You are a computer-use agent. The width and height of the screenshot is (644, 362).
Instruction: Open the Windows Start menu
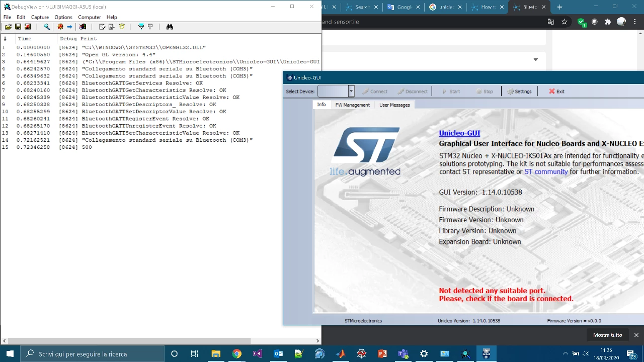(10, 353)
